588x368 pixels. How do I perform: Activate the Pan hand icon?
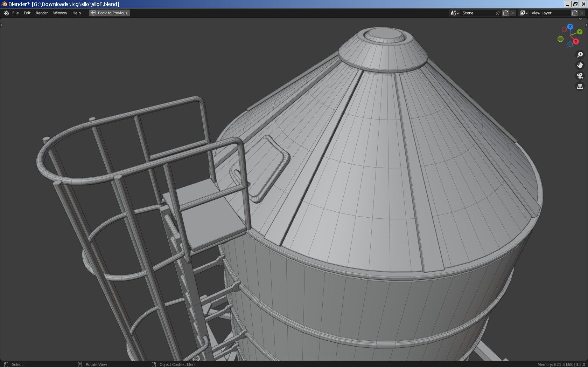coord(580,65)
